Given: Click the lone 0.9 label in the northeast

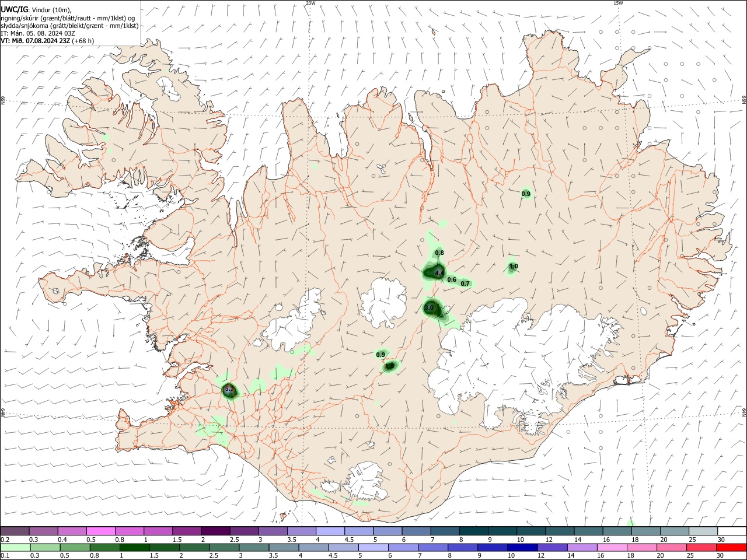Looking at the screenshot, I should (x=526, y=194).
